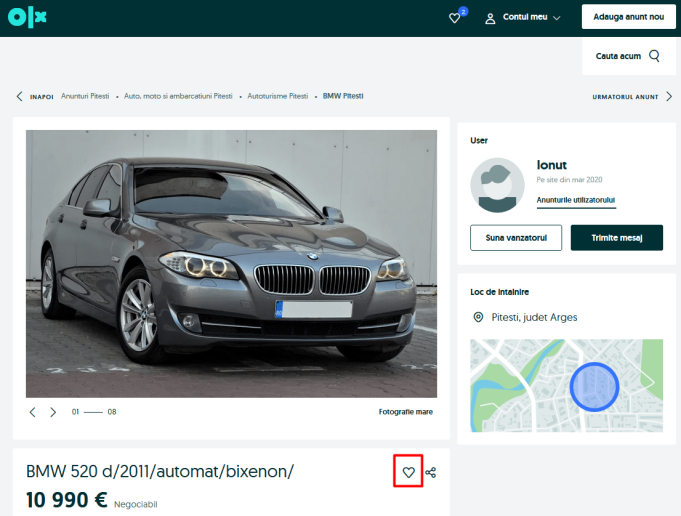Screen dimensions: 681x516
Task: Click the next-listing right arrow
Action: click(669, 96)
